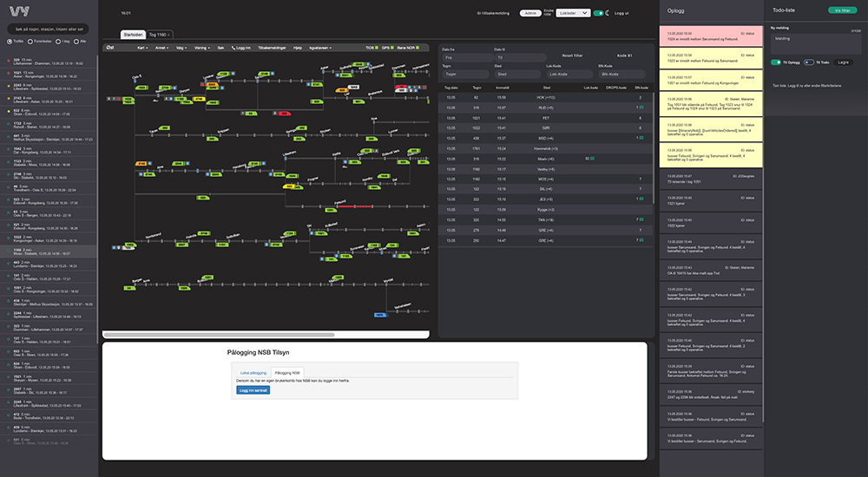
Task: Toggle the Til Todo switch
Action: [809, 62]
